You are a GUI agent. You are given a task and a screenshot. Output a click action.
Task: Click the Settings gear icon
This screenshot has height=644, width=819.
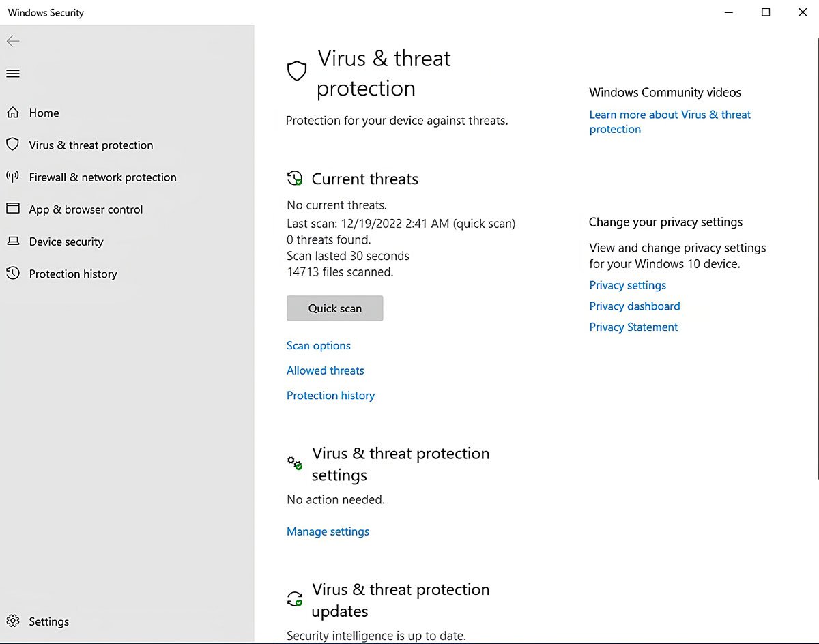coord(13,621)
